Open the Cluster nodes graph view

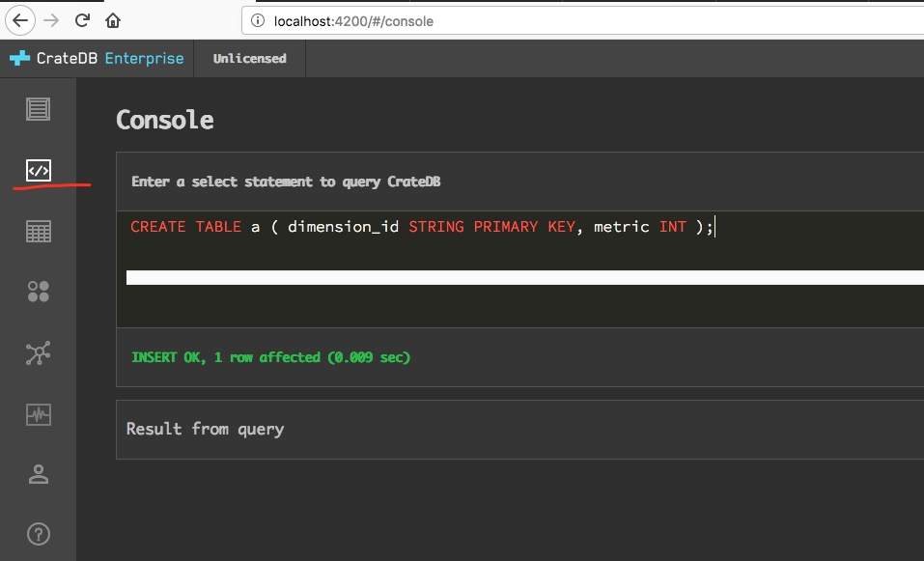38,353
